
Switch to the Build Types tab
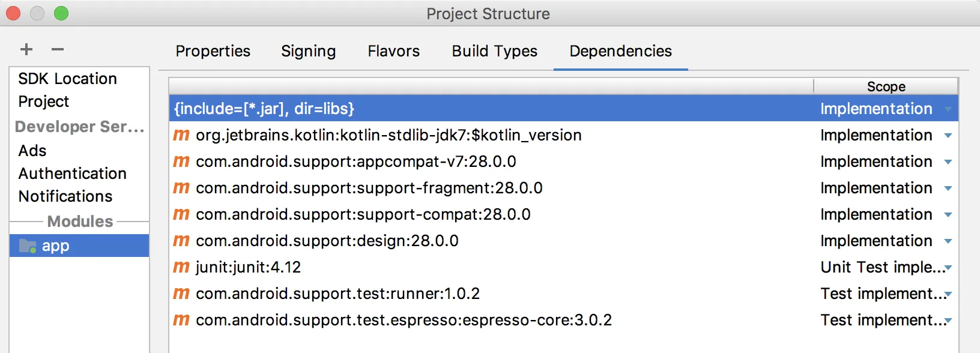[494, 51]
